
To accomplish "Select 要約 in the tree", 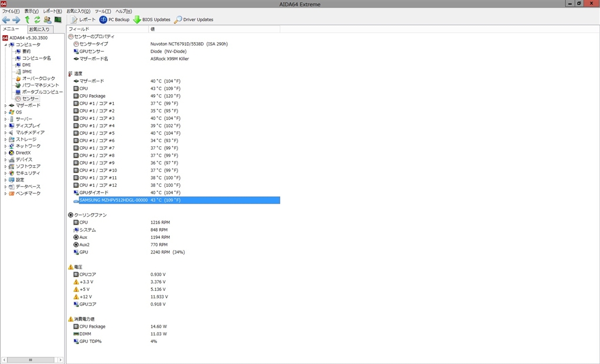I will 26,51.
